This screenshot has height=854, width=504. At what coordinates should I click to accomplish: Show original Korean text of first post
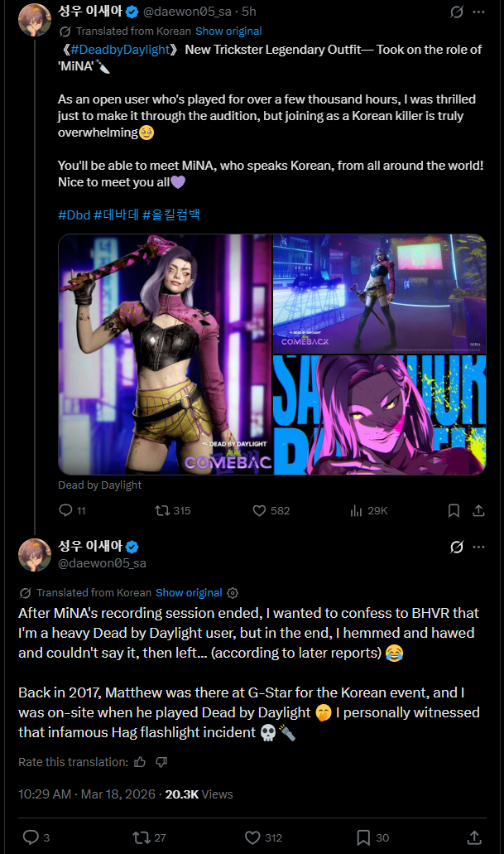point(228,31)
